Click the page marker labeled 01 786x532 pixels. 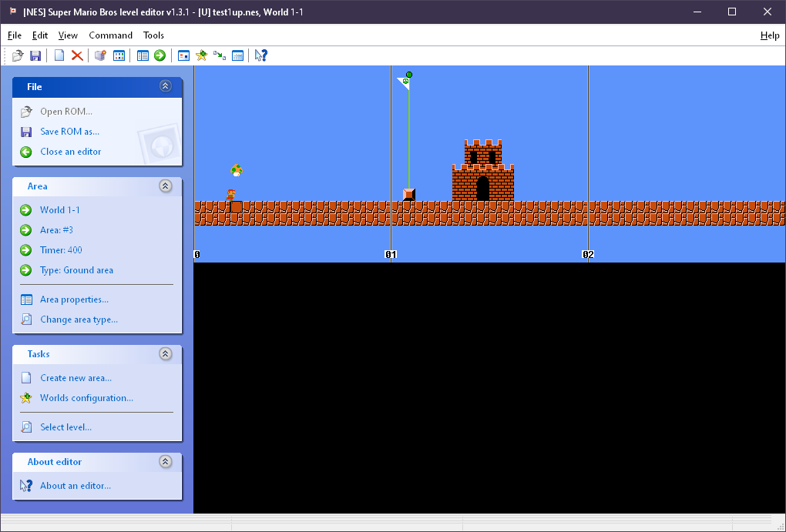tap(391, 255)
